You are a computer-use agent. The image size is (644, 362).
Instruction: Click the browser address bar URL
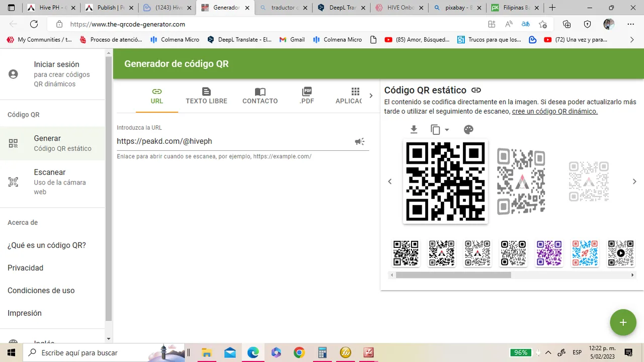click(x=128, y=24)
